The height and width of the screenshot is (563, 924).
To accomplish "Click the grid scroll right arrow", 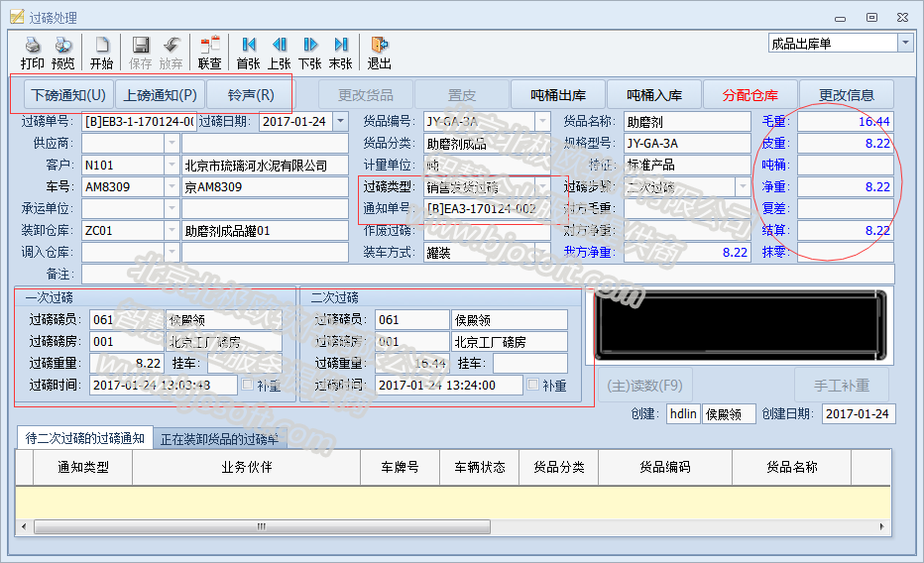I will click(881, 526).
